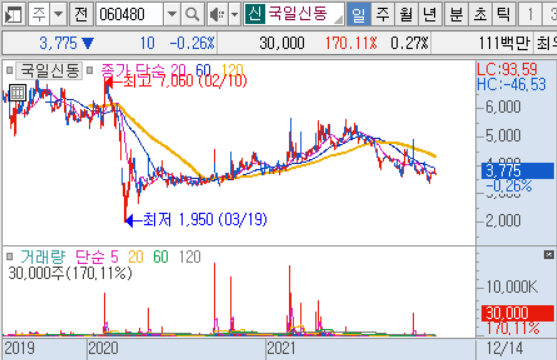The width and height of the screenshot is (557, 360).
Task: Click the 단순 5 volume average legend
Action: click(97, 257)
